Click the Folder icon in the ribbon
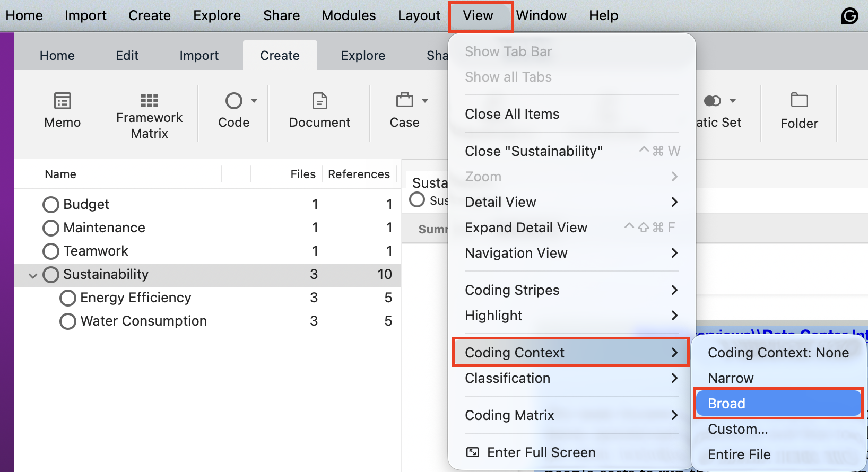Screen dimensions: 868x472 point(799,100)
